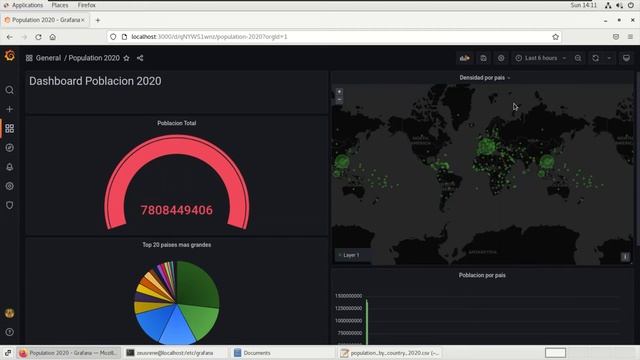Open the Search dashboards icon in sidebar

[x=9, y=90]
